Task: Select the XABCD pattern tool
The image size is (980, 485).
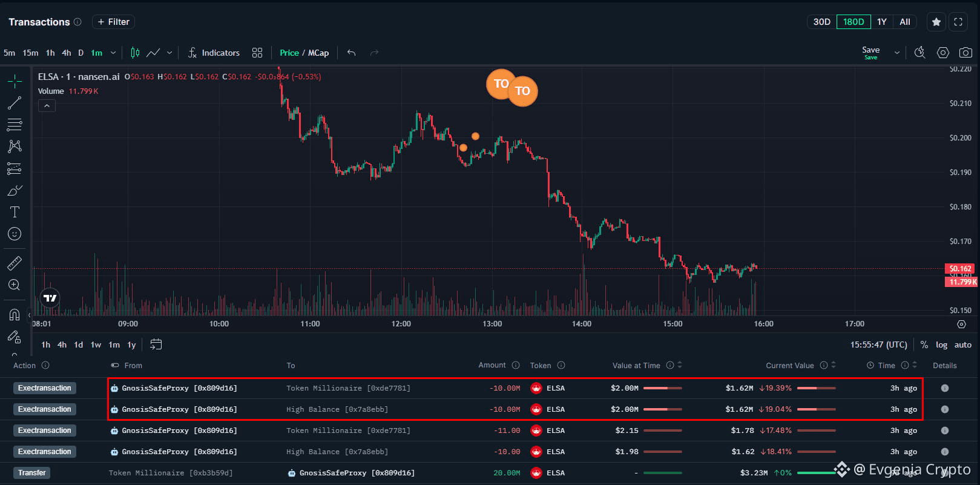Action: (15, 147)
